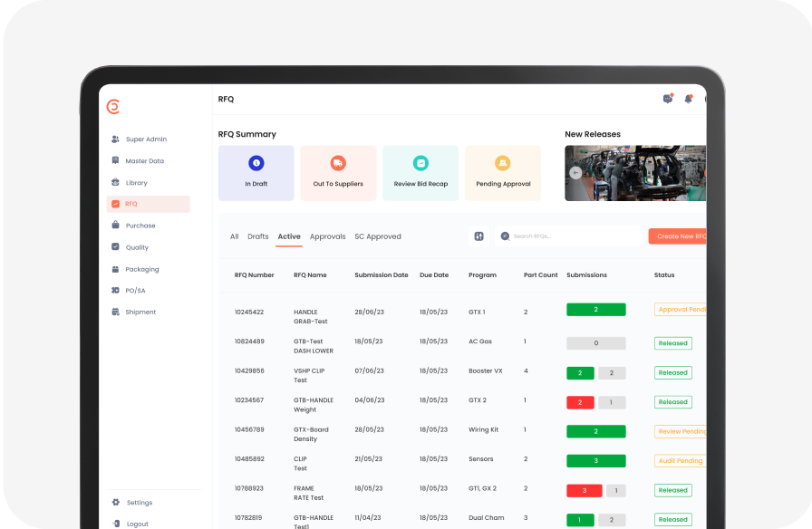Click the Packaging icon in sidebar

(x=115, y=269)
